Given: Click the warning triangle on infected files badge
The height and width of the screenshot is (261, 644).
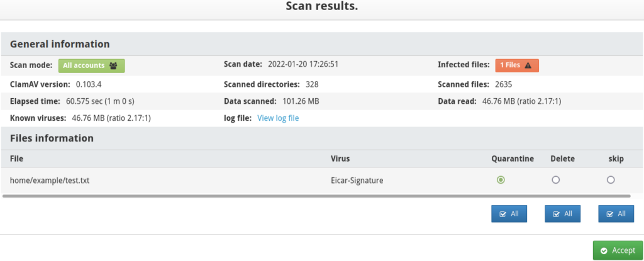Looking at the screenshot, I should click(528, 65).
